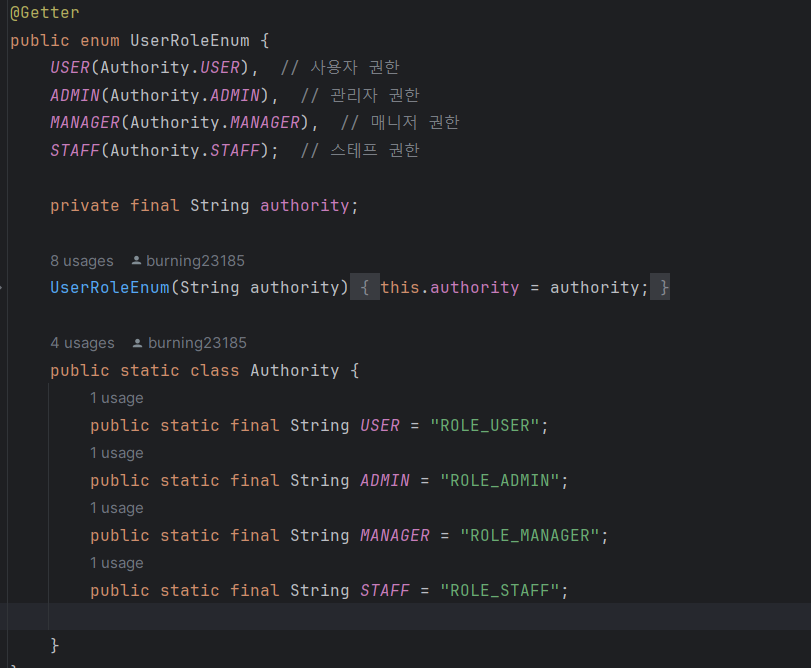Click author burning23185 above the UserRoleEnum constructor
811x668 pixels.
point(195,261)
